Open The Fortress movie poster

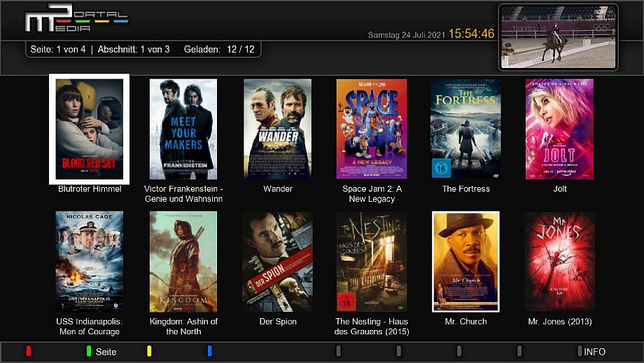tap(465, 129)
